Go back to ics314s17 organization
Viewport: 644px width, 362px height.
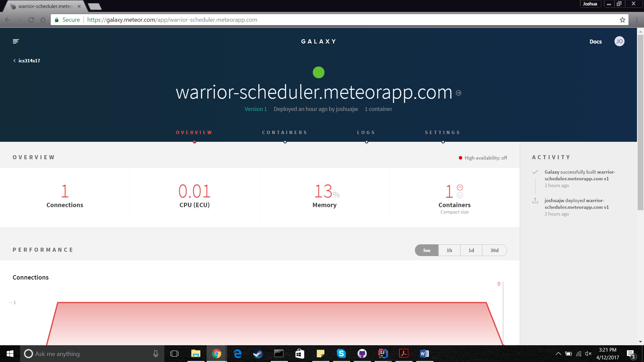coord(27,61)
